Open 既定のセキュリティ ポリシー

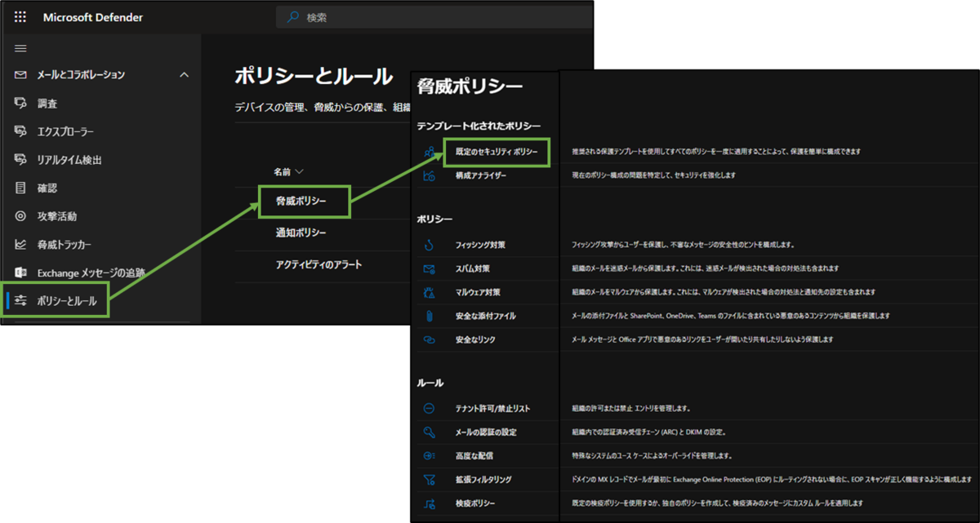coord(497,153)
